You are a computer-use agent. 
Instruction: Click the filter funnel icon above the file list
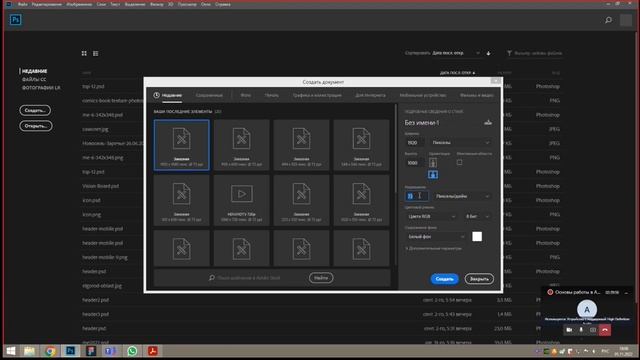click(509, 53)
